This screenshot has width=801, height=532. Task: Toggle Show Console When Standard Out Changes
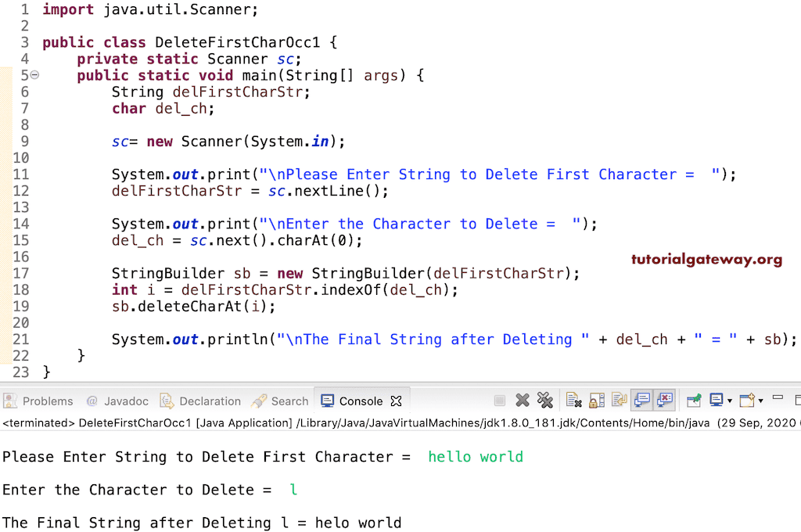pyautogui.click(x=641, y=401)
